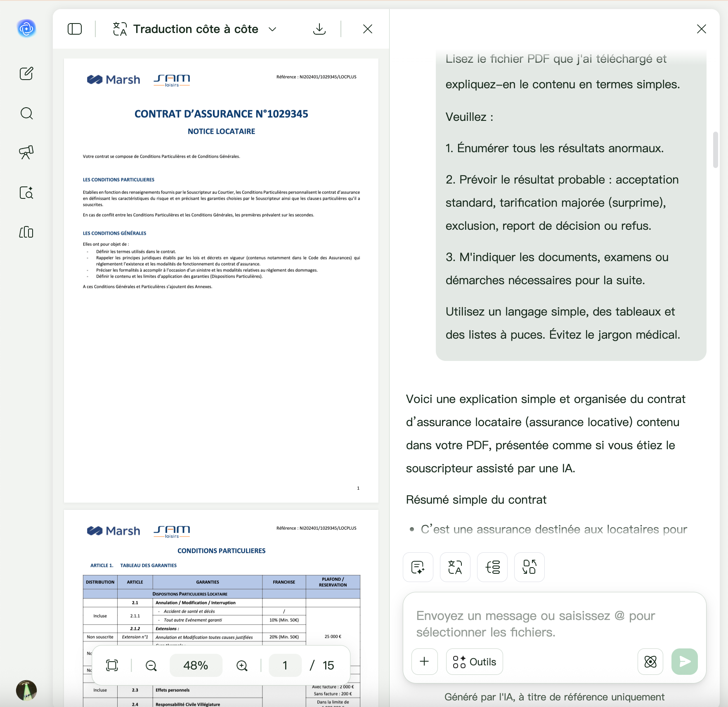Image resolution: width=728 pixels, height=707 pixels.
Task: Click the mind map outline quick action
Action: tap(492, 567)
